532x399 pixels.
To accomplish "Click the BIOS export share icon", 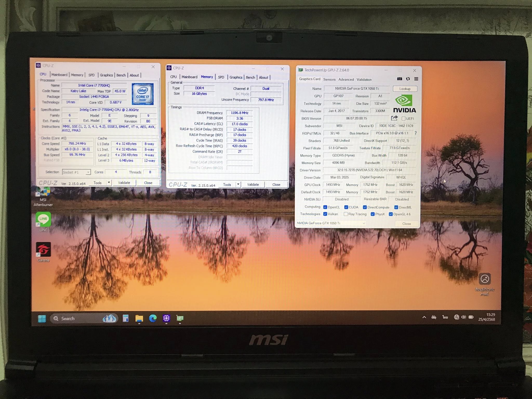I will [394, 118].
